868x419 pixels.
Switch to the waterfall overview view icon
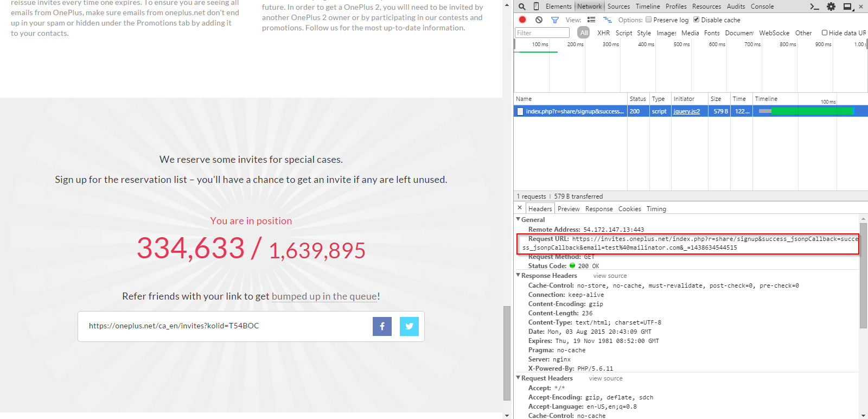coord(608,20)
